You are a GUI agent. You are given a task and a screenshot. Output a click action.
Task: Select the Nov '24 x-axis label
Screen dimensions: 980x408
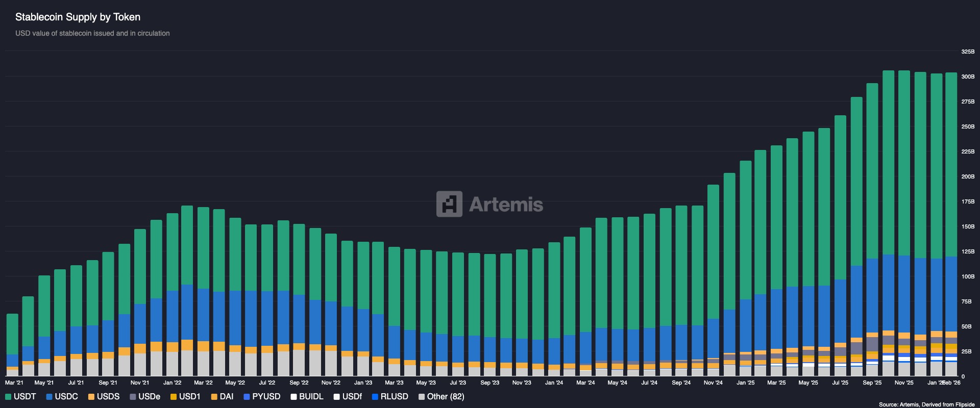(713, 382)
